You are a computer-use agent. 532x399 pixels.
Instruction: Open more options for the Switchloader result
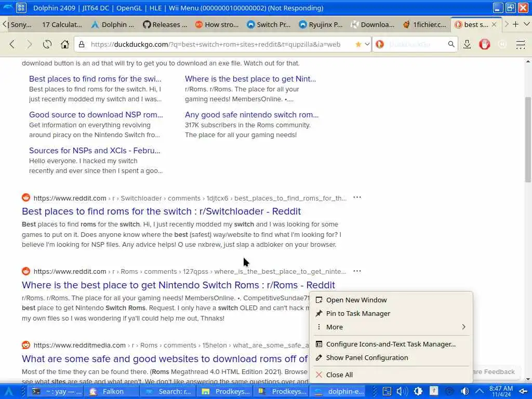pos(357,197)
